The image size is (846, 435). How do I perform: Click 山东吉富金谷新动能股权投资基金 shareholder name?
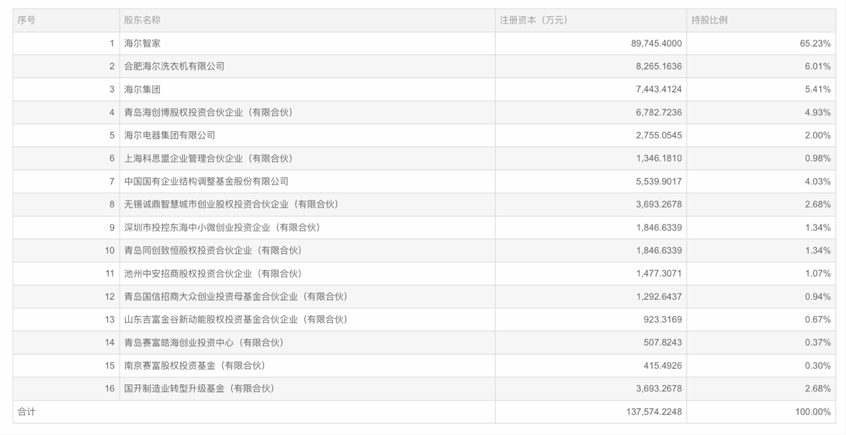coord(235,319)
